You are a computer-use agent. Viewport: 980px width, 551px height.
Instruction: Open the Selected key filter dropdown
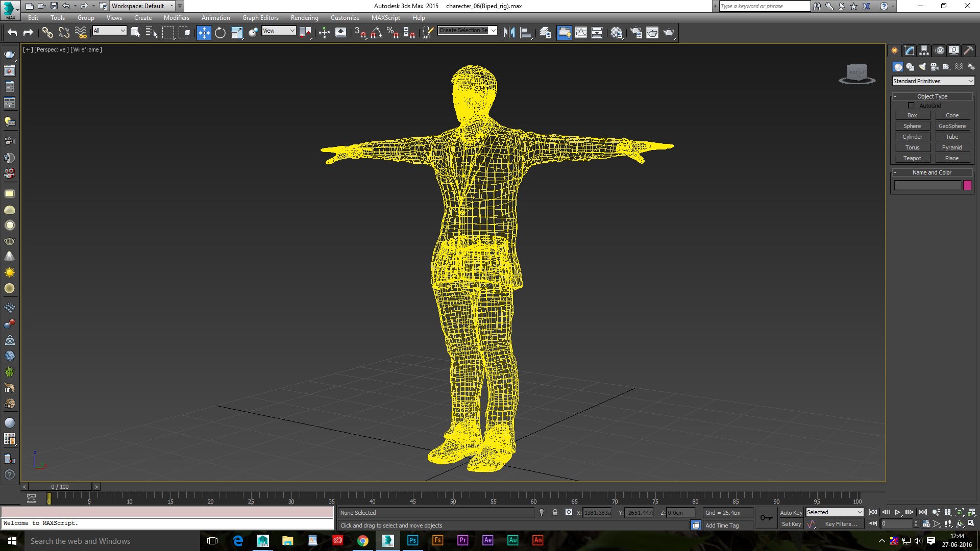[835, 512]
